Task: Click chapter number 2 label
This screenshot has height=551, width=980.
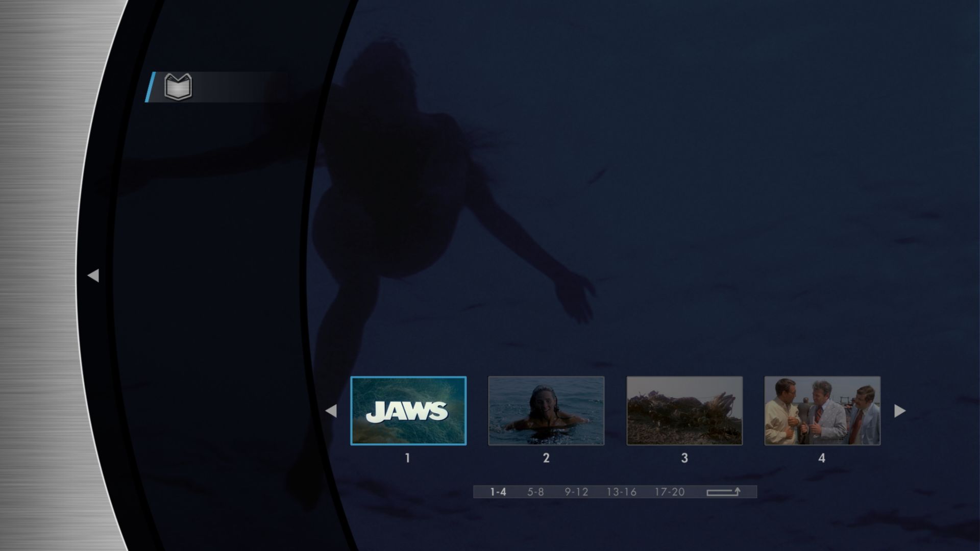Action: coord(546,458)
